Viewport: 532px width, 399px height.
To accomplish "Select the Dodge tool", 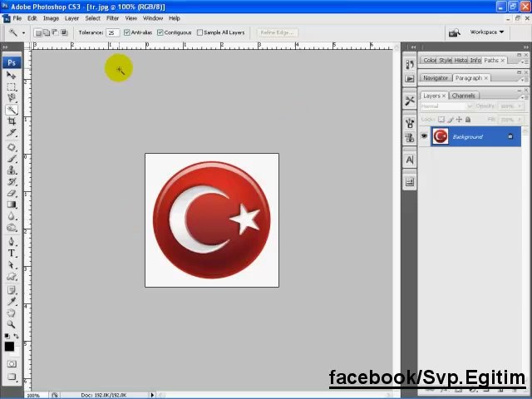I will click(11, 228).
